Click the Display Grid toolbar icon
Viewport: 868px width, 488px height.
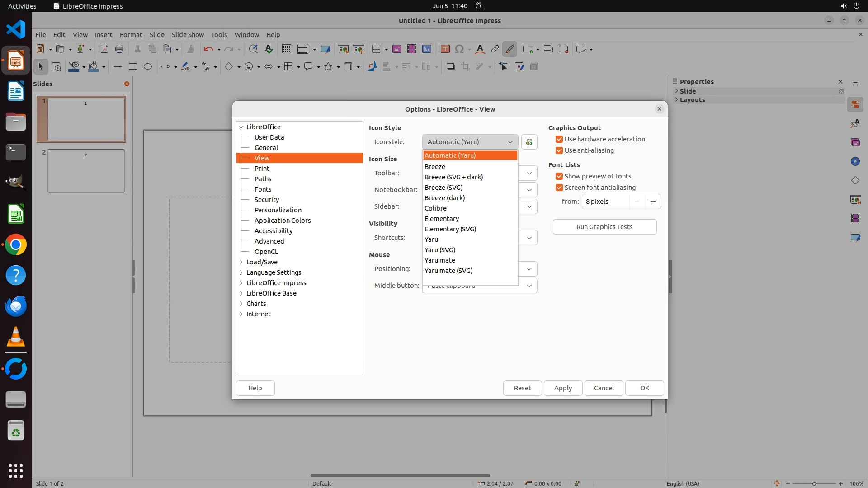click(286, 49)
